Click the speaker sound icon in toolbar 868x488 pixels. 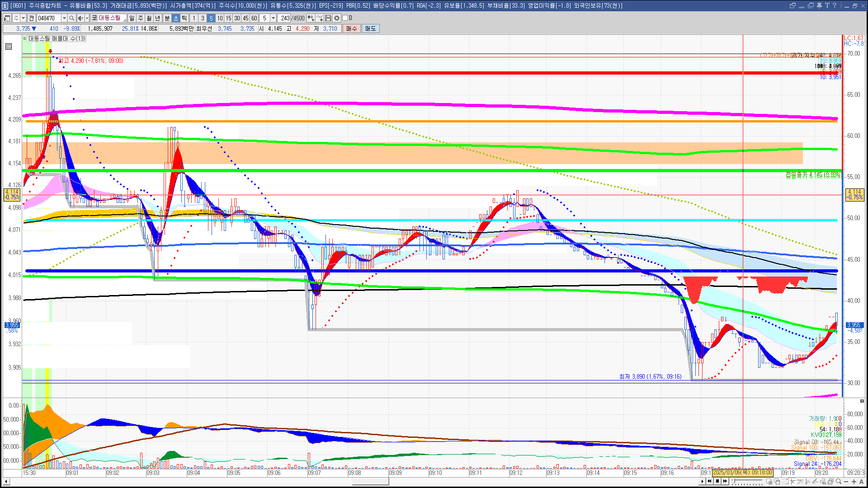[80, 18]
